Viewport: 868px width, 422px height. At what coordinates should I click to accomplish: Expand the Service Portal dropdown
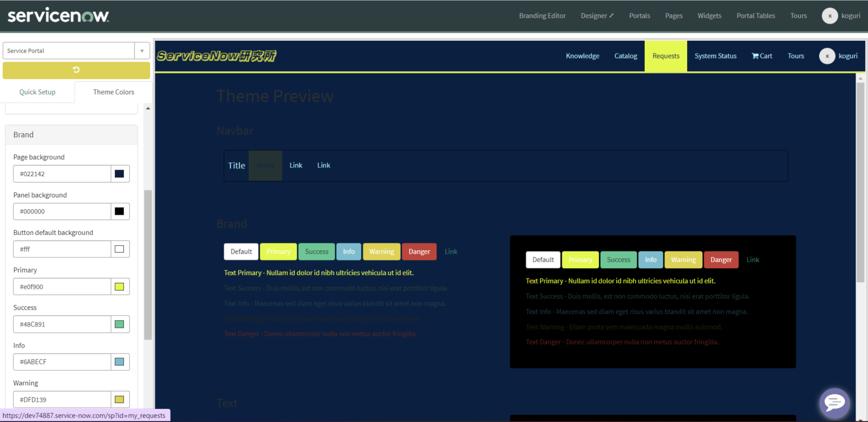coord(142,51)
